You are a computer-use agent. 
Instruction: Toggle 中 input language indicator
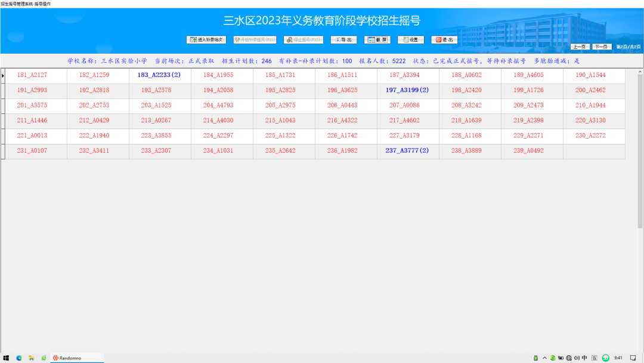pos(584,358)
